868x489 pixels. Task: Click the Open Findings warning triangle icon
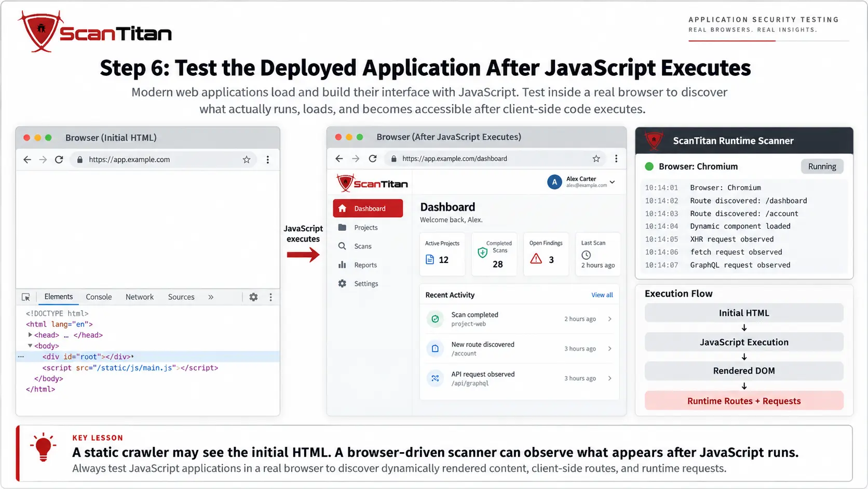[x=536, y=259]
